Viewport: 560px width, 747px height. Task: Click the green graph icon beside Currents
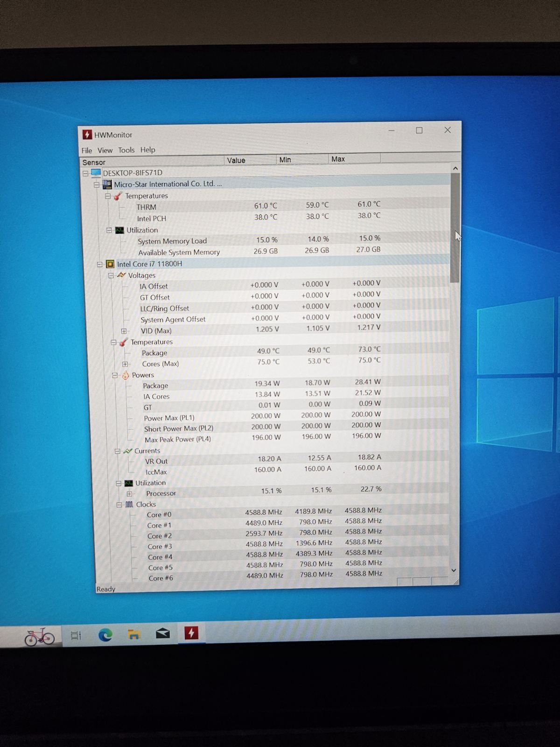127,451
